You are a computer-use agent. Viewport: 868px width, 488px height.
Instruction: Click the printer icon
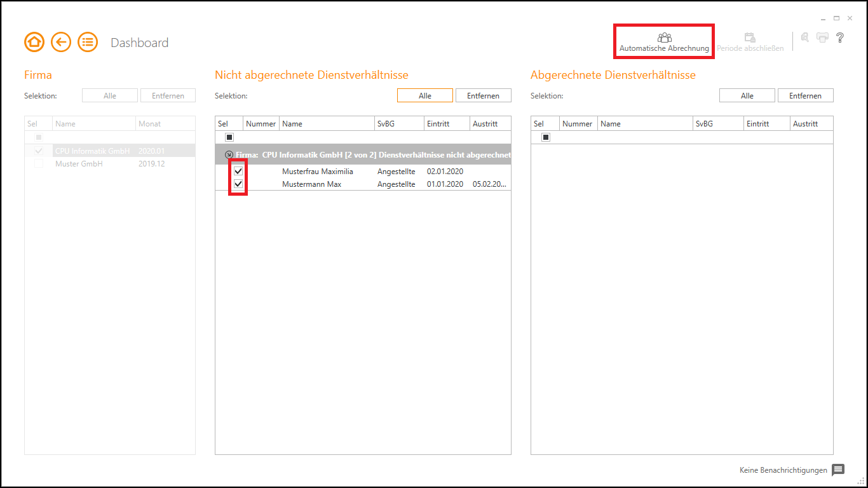pyautogui.click(x=822, y=37)
